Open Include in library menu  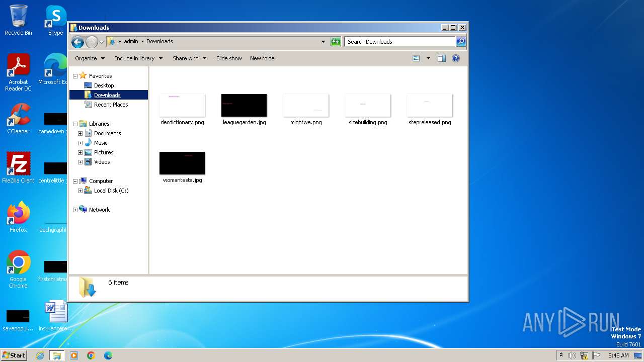tap(138, 58)
